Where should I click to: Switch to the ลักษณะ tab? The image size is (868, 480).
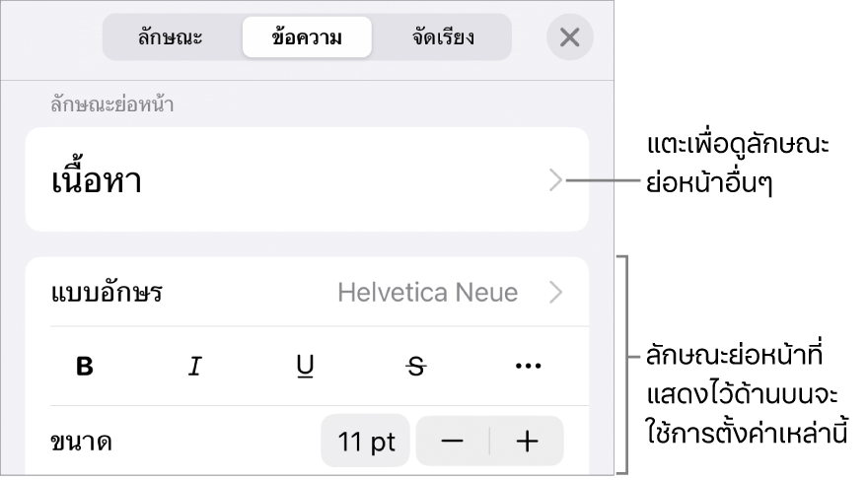point(171,37)
